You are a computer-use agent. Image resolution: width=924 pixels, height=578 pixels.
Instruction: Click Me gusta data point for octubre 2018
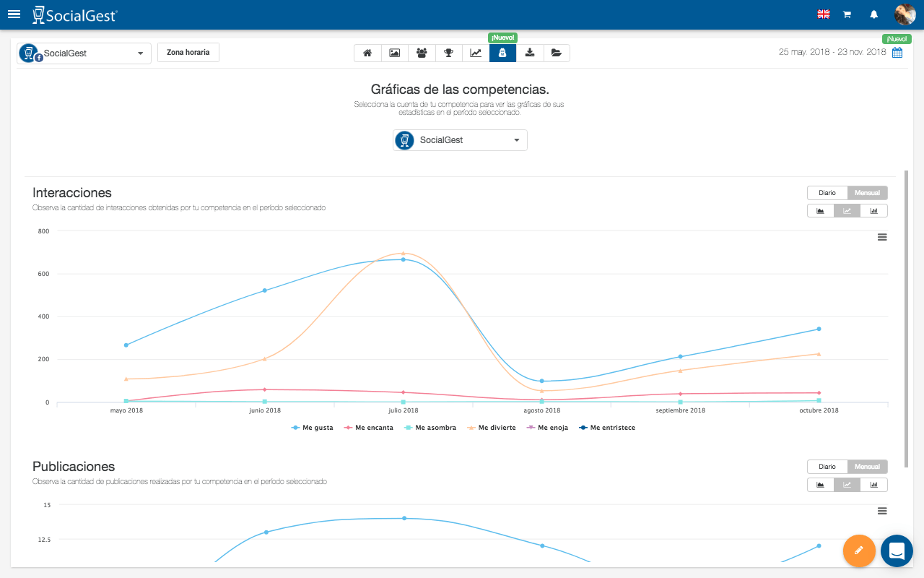pyautogui.click(x=819, y=329)
